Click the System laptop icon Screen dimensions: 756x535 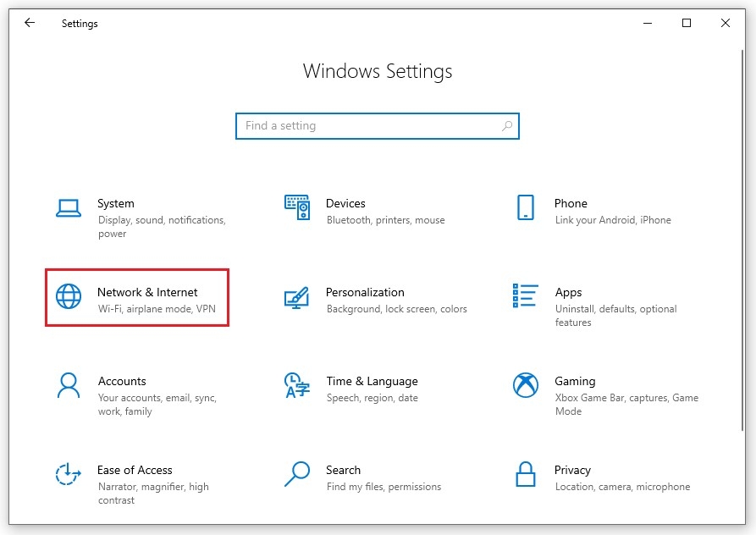(x=68, y=207)
